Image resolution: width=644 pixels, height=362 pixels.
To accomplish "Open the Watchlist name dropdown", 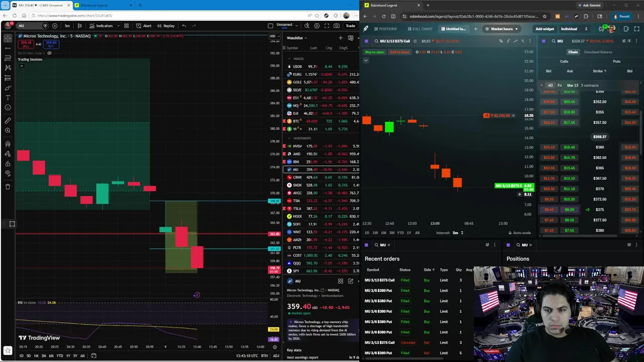I will [297, 38].
